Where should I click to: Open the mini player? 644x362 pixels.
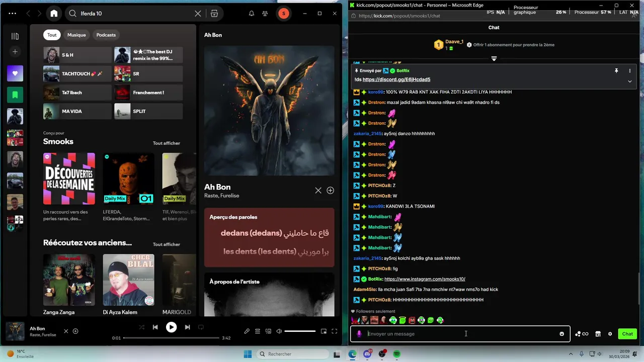click(324, 331)
